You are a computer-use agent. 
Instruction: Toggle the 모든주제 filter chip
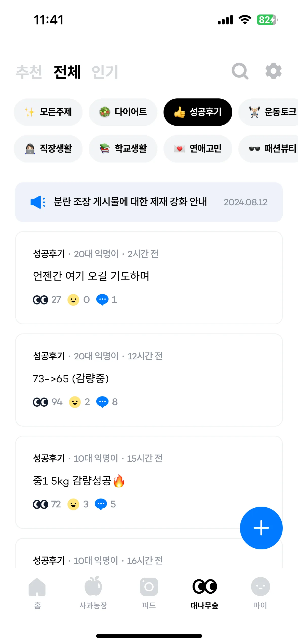click(48, 112)
